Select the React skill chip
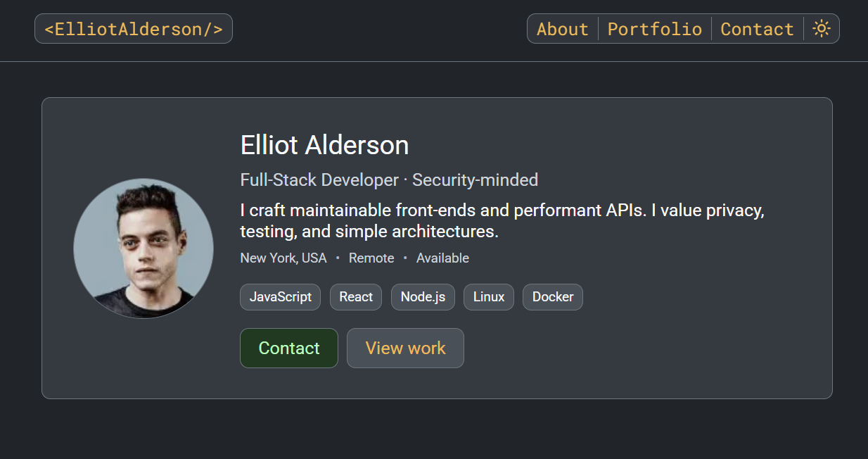868x459 pixels. click(x=355, y=296)
